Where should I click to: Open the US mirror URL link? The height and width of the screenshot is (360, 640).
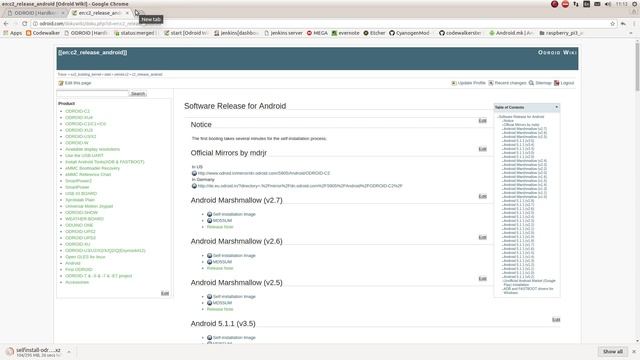(264, 173)
